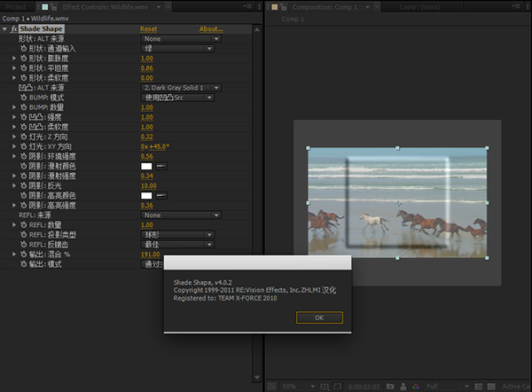Click stopwatch icon for 阴影: 漫射强度
This screenshot has height=392, width=532.
point(23,176)
